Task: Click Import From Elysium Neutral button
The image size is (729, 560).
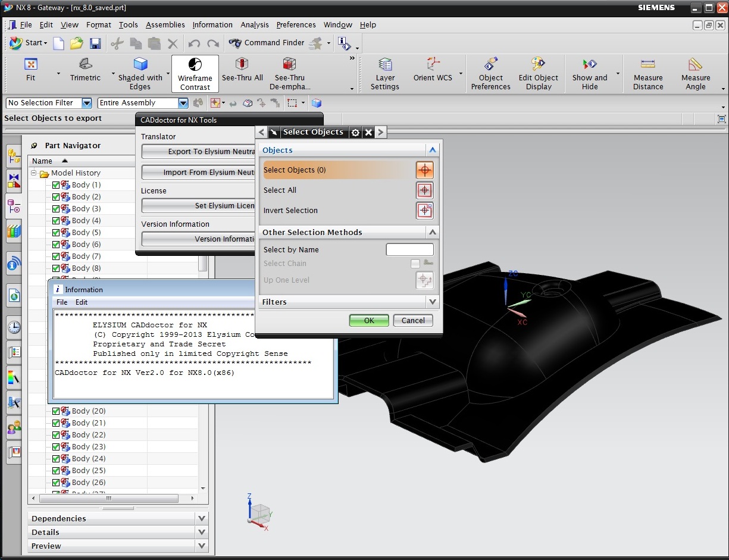Action: point(198,173)
